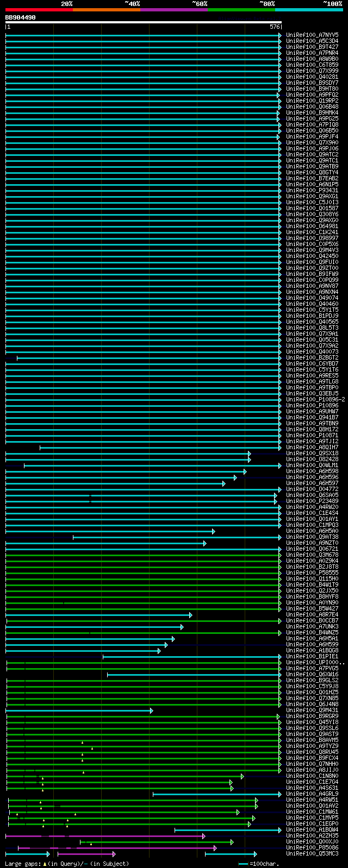Screen dimensions: 348x868
Task: Select truncated hit label UniRef100_UPI000..
Action: (x=316, y=662)
